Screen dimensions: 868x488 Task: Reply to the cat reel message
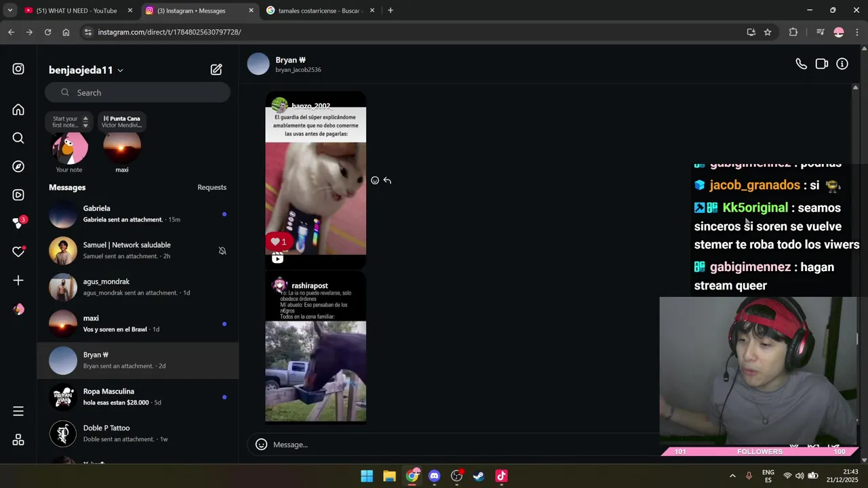[387, 180]
